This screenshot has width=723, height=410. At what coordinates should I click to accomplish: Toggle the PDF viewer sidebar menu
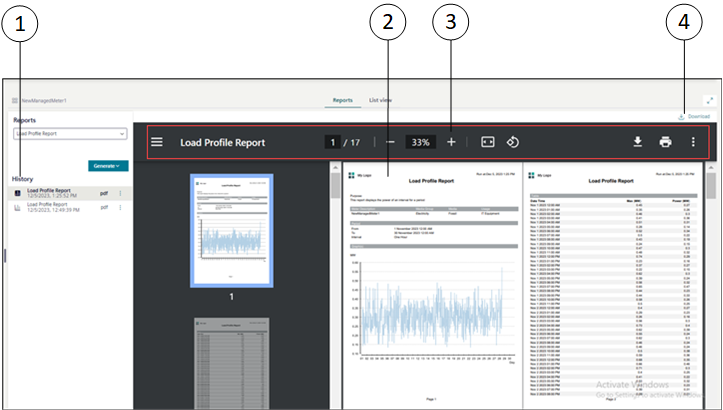click(157, 142)
